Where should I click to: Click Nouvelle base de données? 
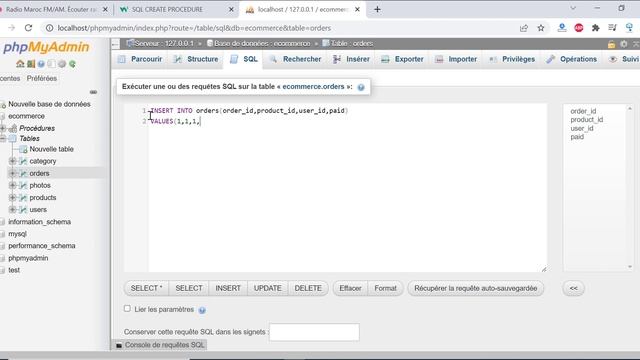point(49,104)
